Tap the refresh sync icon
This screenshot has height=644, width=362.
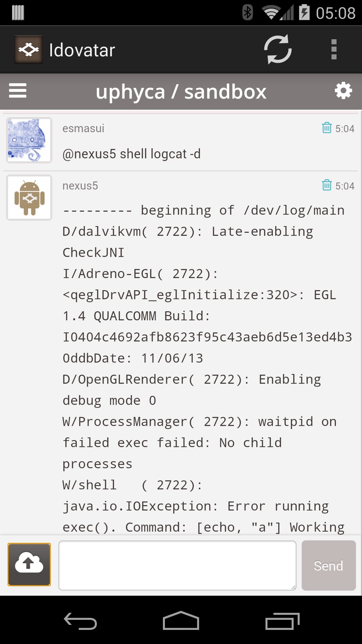(278, 50)
